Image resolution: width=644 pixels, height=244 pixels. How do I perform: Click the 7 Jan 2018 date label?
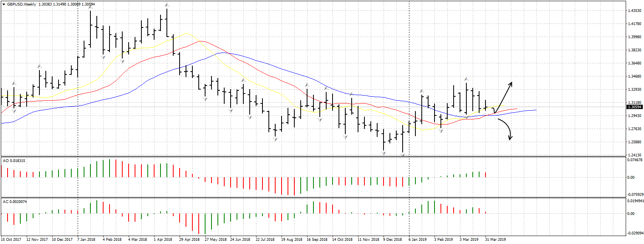(86, 240)
